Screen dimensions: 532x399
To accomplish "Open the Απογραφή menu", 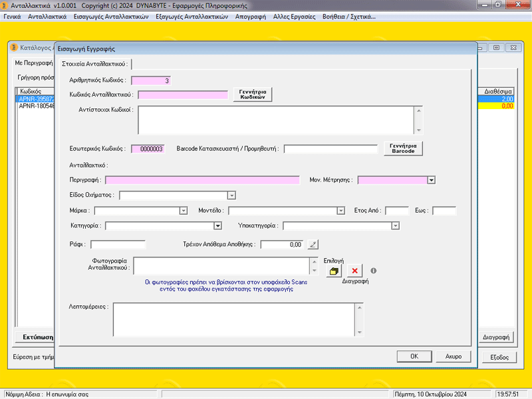I will coord(251,17).
